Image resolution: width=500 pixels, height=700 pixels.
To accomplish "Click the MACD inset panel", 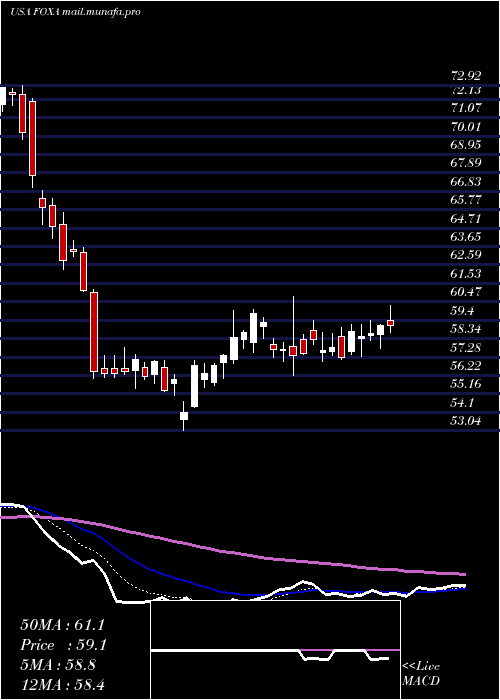I will (x=275, y=650).
